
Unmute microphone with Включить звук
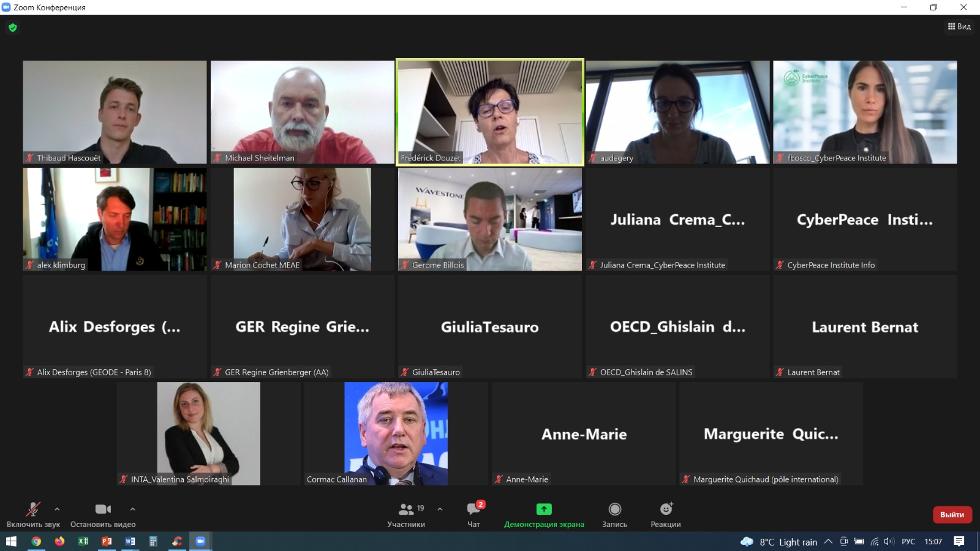[33, 515]
